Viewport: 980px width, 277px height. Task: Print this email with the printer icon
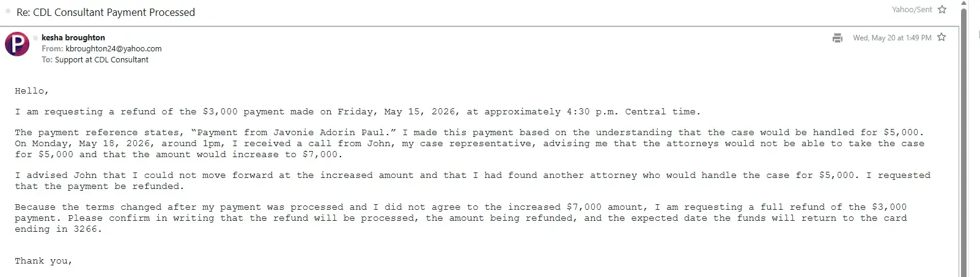pos(838,38)
